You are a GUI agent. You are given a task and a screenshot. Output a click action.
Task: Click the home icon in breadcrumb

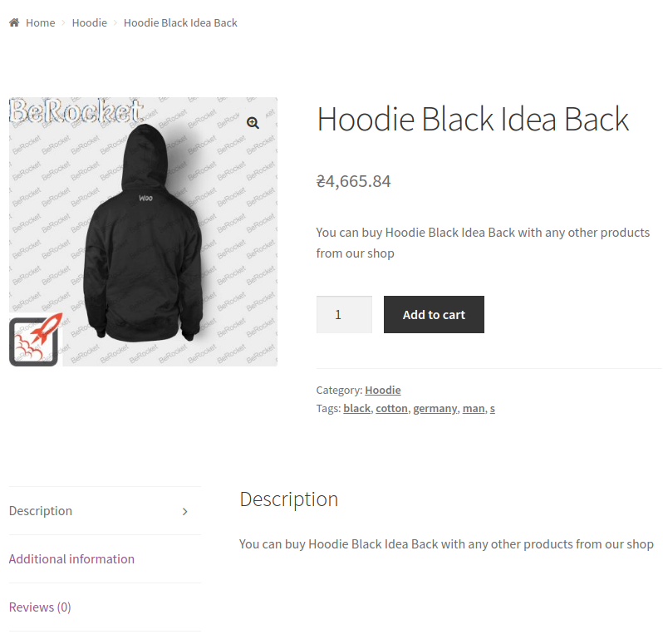[14, 22]
